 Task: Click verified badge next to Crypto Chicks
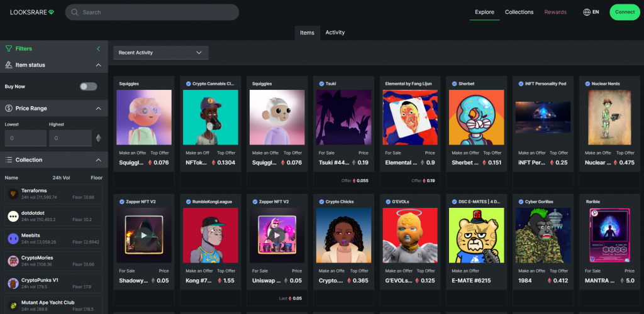[x=321, y=202]
